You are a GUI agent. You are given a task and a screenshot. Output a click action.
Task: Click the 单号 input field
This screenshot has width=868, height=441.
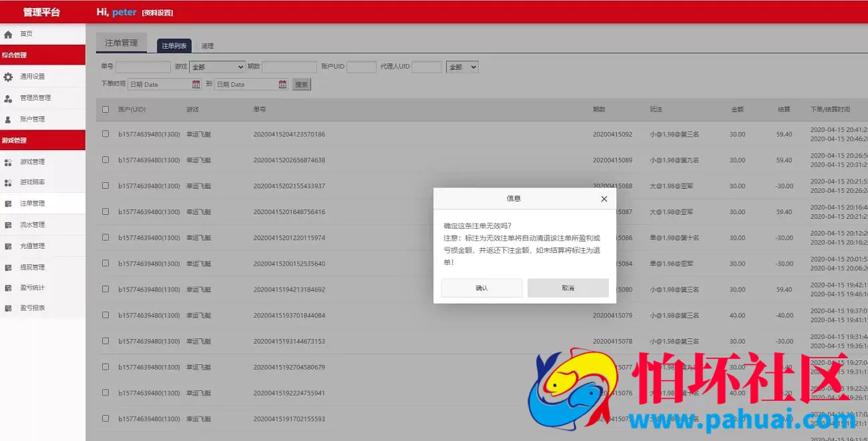coord(143,67)
